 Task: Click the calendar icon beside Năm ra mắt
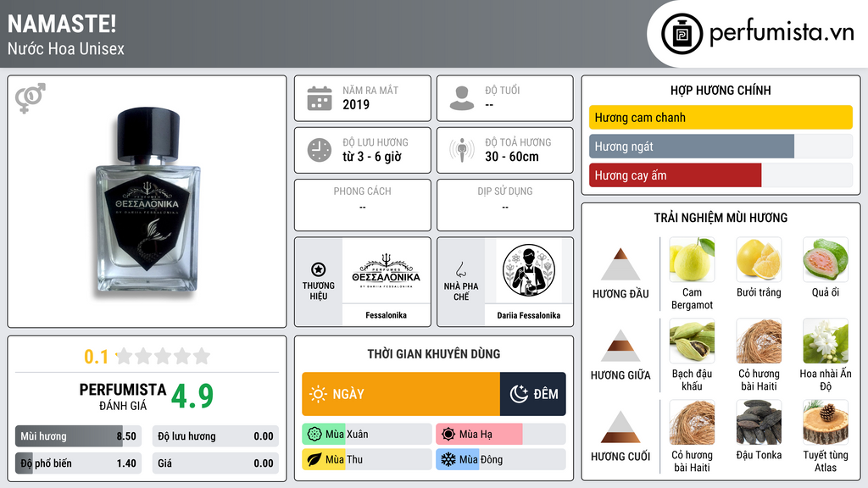click(x=320, y=98)
